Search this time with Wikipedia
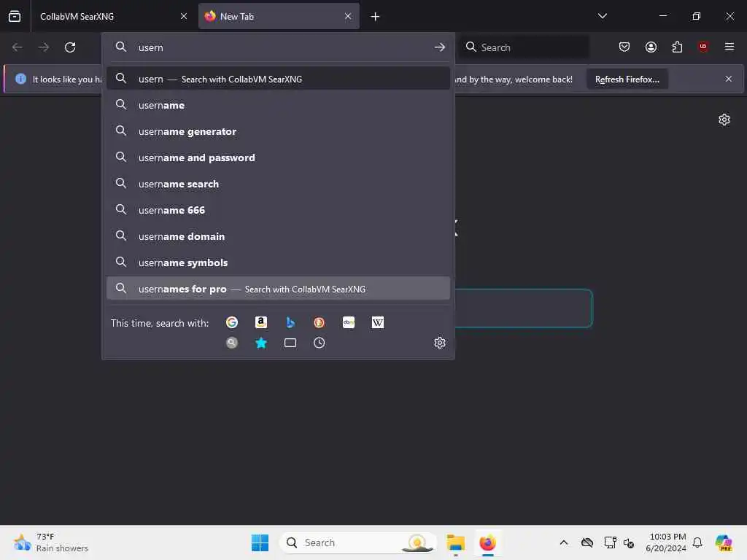This screenshot has width=747, height=560. (x=378, y=322)
